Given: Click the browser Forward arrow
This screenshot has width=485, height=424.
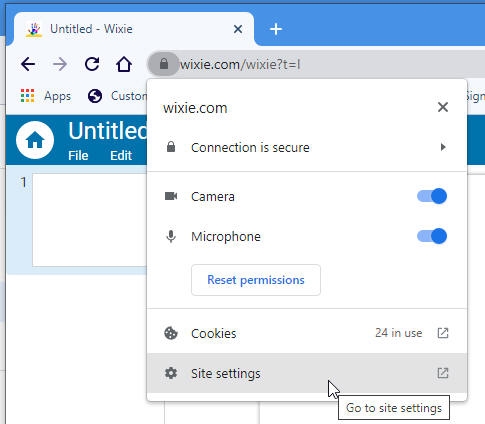Looking at the screenshot, I should click(x=60, y=64).
